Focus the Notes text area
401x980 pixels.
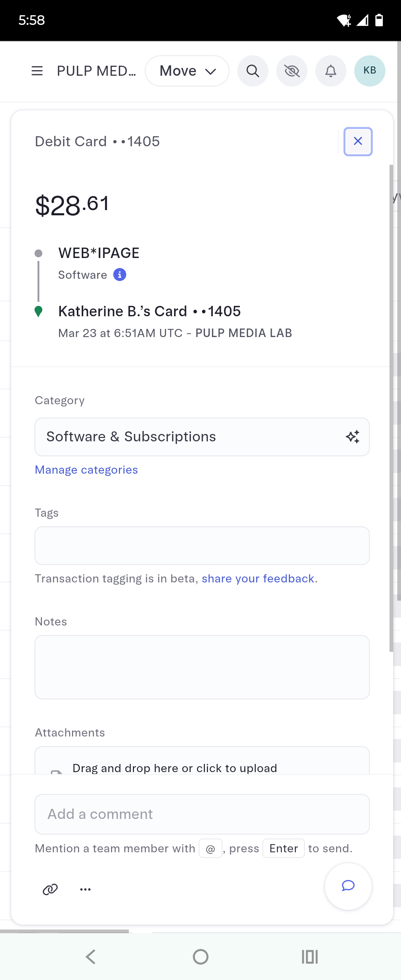[202, 667]
